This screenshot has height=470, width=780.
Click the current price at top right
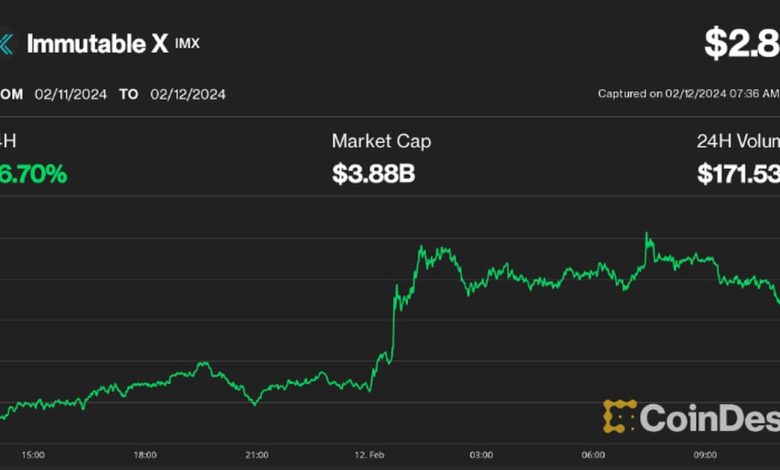[x=741, y=43]
